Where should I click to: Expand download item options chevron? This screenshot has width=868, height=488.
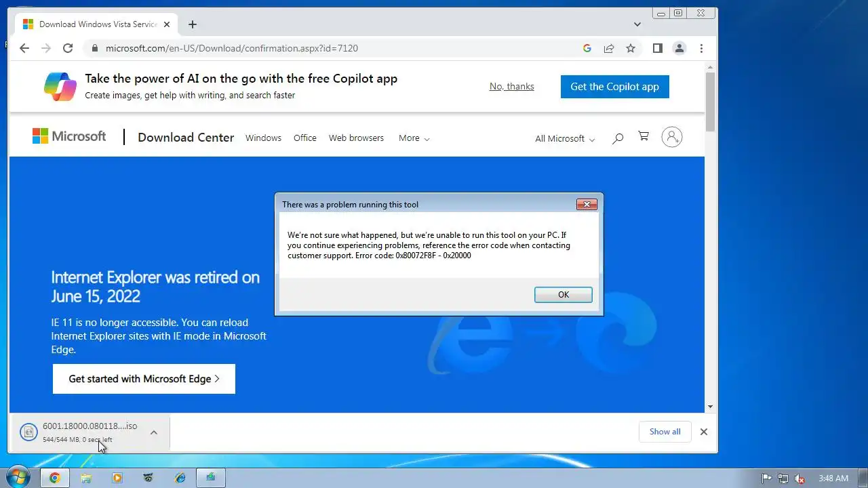point(154,432)
